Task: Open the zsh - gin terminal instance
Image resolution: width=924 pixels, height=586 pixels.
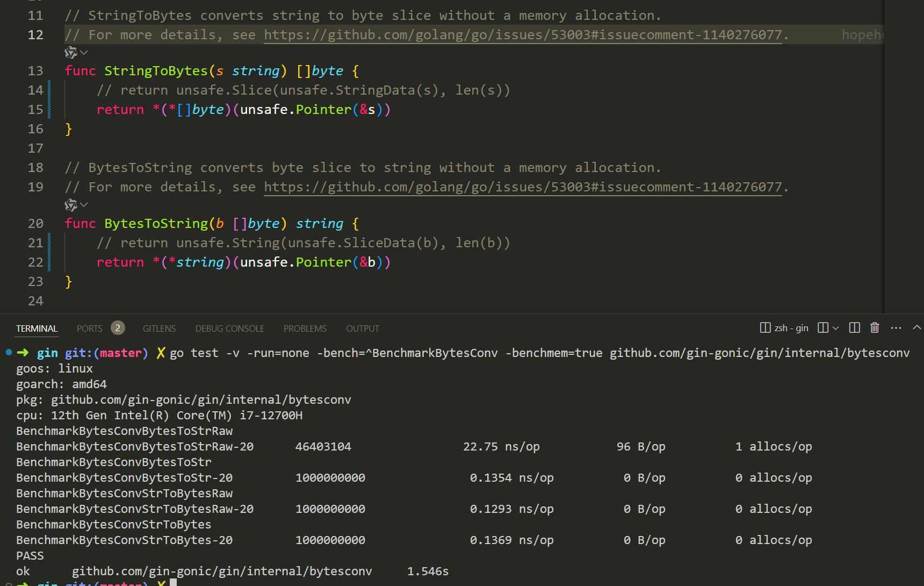Action: click(x=784, y=328)
